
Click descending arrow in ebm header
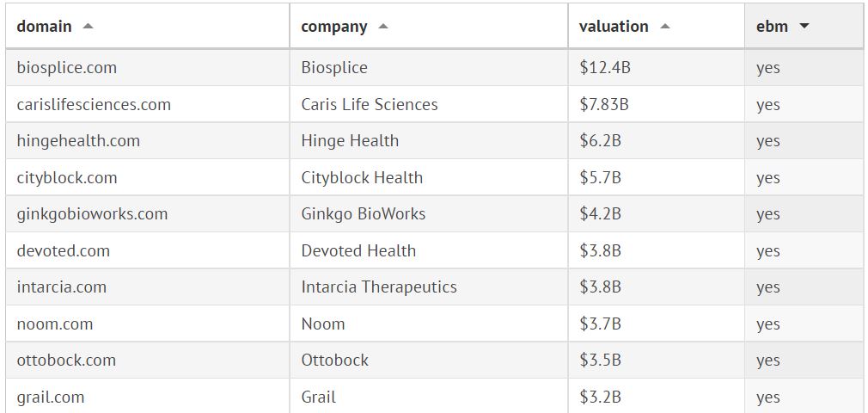[x=804, y=27]
